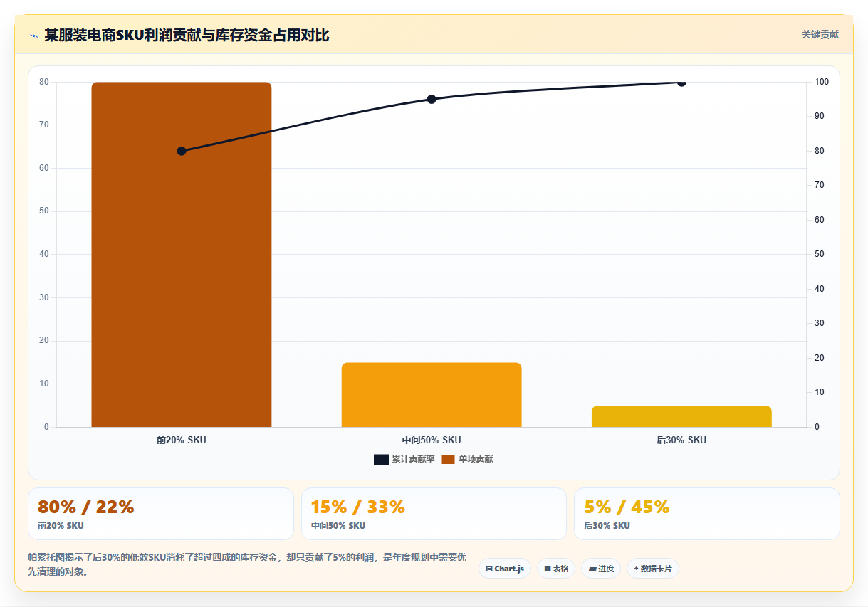Click the 中间50% SKU axis label
The width and height of the screenshot is (868, 607).
click(x=432, y=440)
